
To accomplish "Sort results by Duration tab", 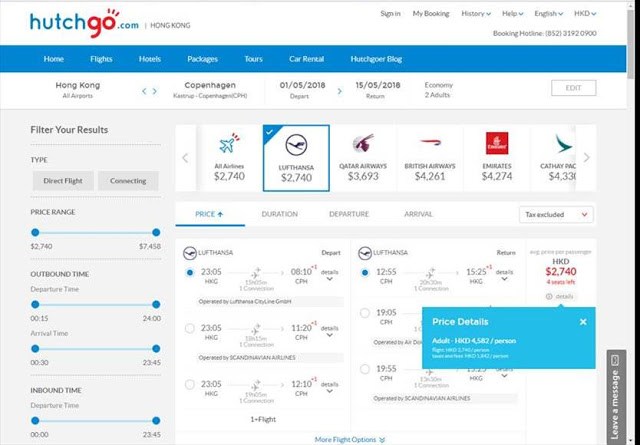I will 280,214.
